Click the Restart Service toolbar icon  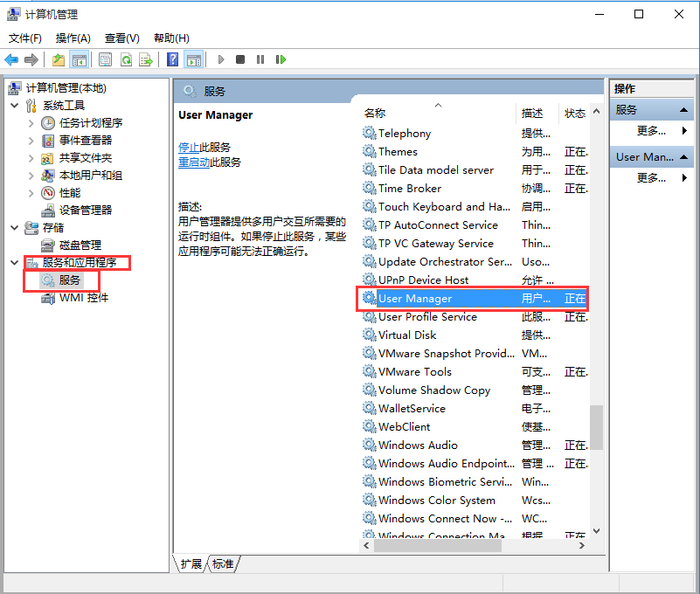[x=281, y=59]
